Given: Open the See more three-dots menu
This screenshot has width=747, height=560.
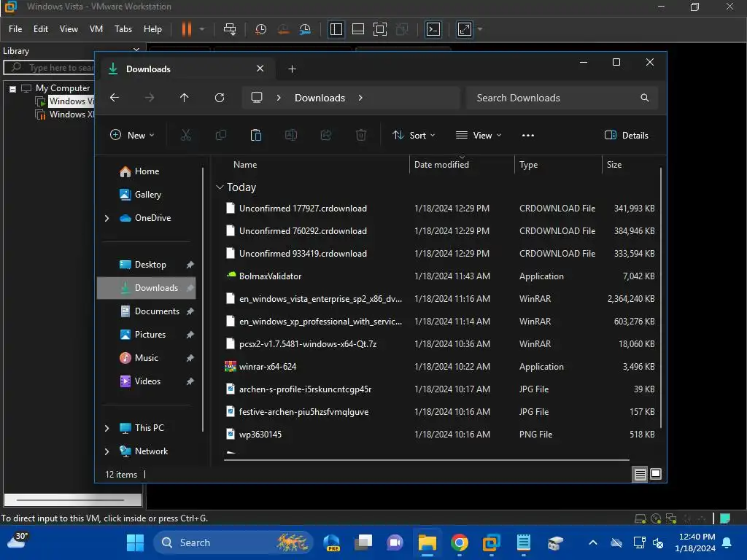Looking at the screenshot, I should (x=528, y=135).
